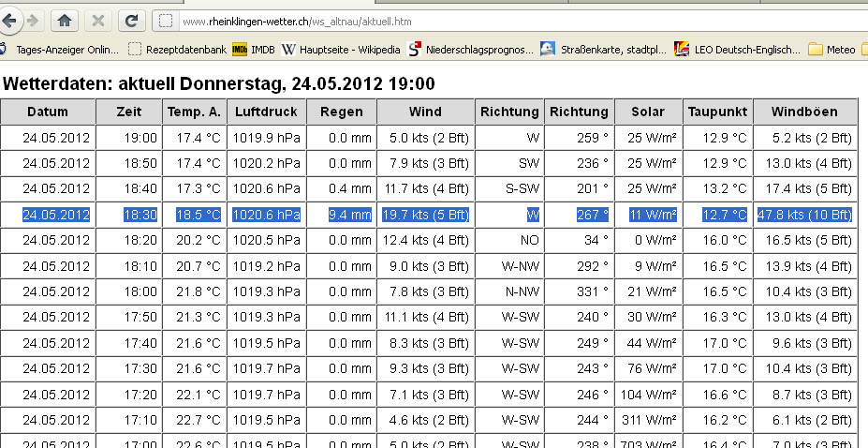
Task: Click the 76 W/m² solar cell
Action: [x=648, y=368]
